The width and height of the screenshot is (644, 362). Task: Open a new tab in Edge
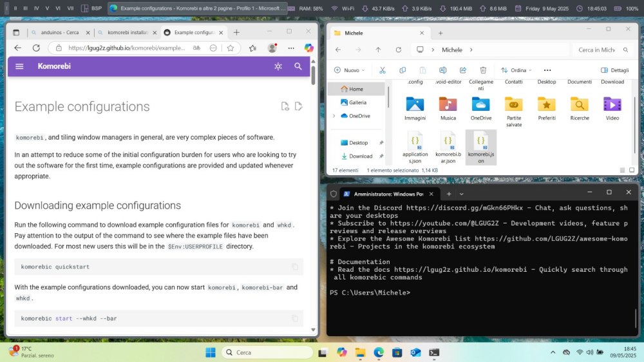pos(236,32)
